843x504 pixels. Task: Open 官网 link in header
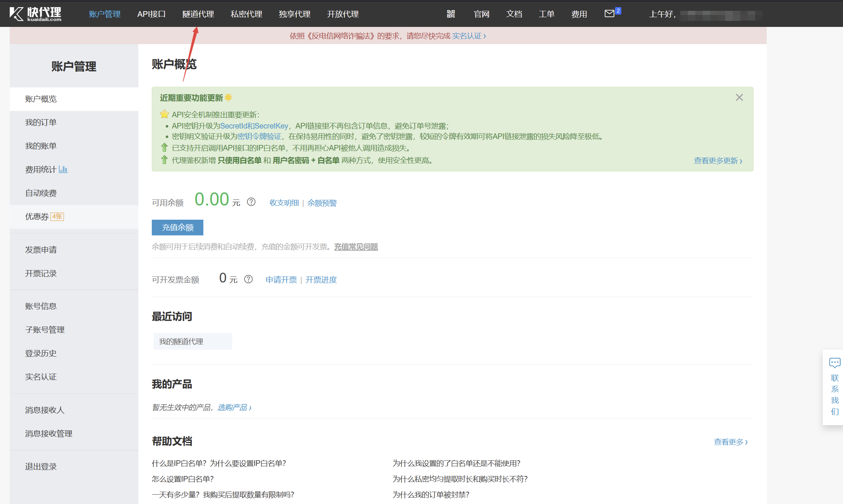[482, 14]
